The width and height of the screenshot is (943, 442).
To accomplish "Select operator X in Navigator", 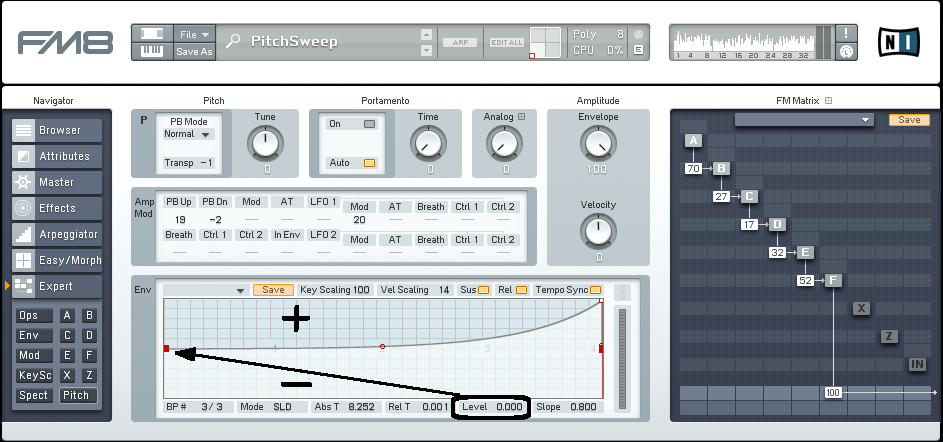I will [x=67, y=375].
